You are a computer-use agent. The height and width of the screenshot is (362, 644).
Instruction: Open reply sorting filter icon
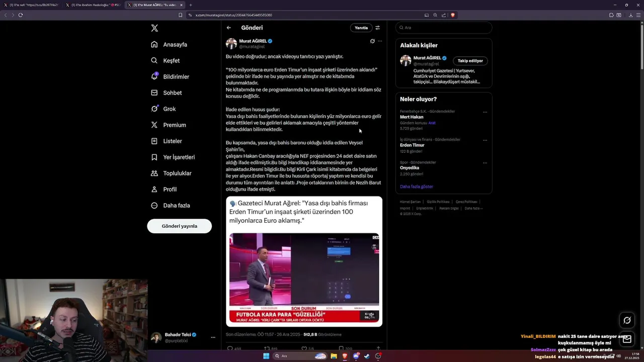[x=378, y=28]
